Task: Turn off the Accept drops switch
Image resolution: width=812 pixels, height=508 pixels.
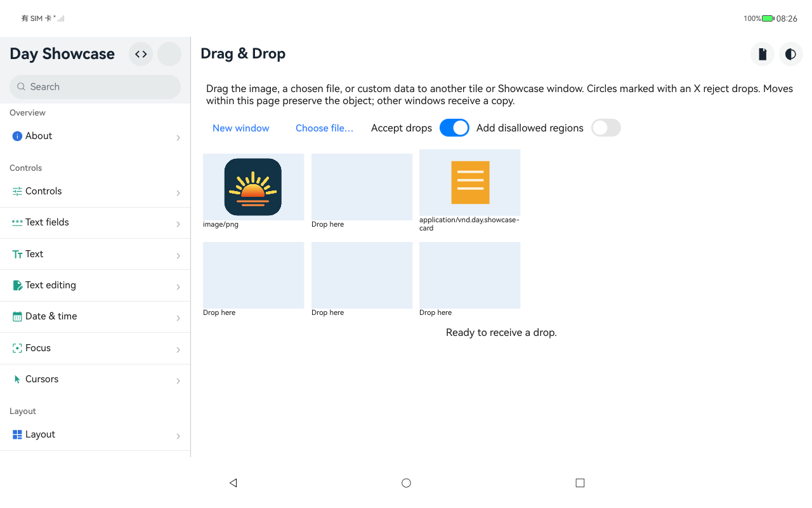Action: pos(454,128)
